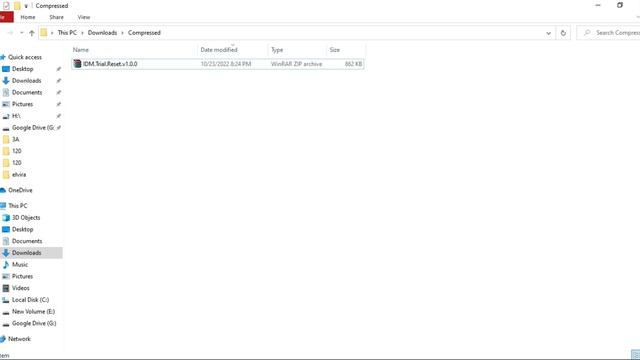Image resolution: width=640 pixels, height=360 pixels.
Task: Open pinned Desktop under Quick access
Action: 22,69
